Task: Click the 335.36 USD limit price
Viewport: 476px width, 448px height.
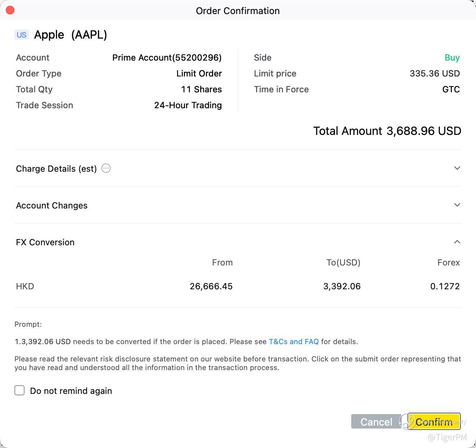Action: [435, 74]
